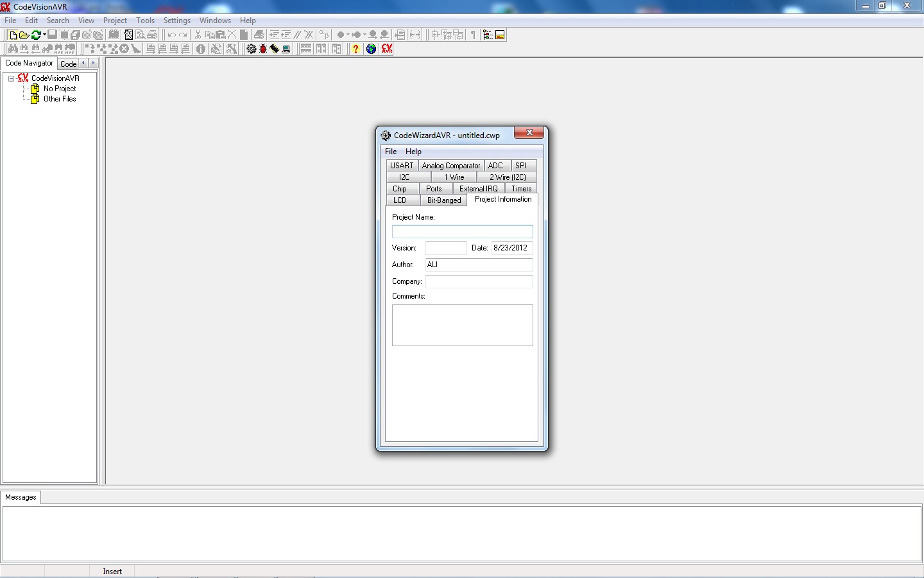Switch to the Analog Comparator tab
This screenshot has width=924, height=578.
tap(451, 166)
